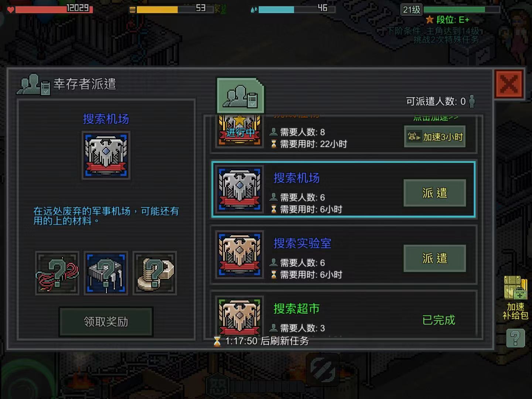532x399 pixels.
Task: Open the survivor dispatch tab
Action: coord(241,96)
